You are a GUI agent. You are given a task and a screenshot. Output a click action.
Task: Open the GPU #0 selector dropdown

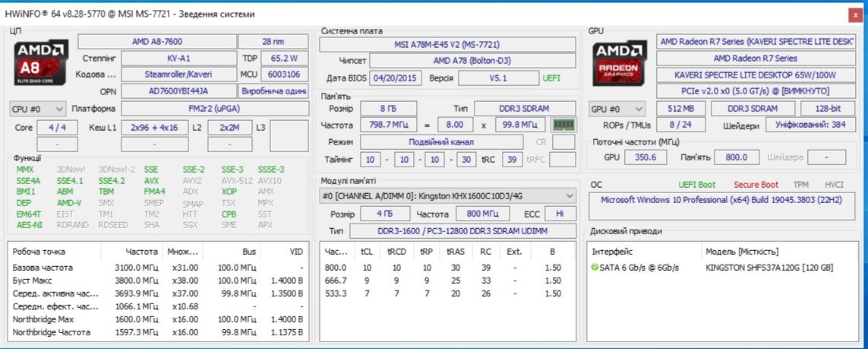click(617, 109)
